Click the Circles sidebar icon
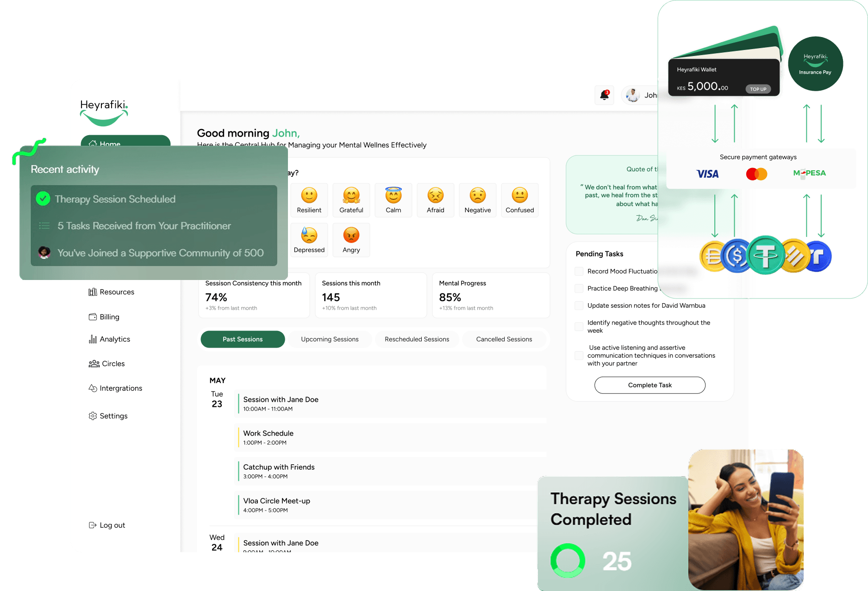Image resolution: width=868 pixels, height=591 pixels. tap(94, 364)
